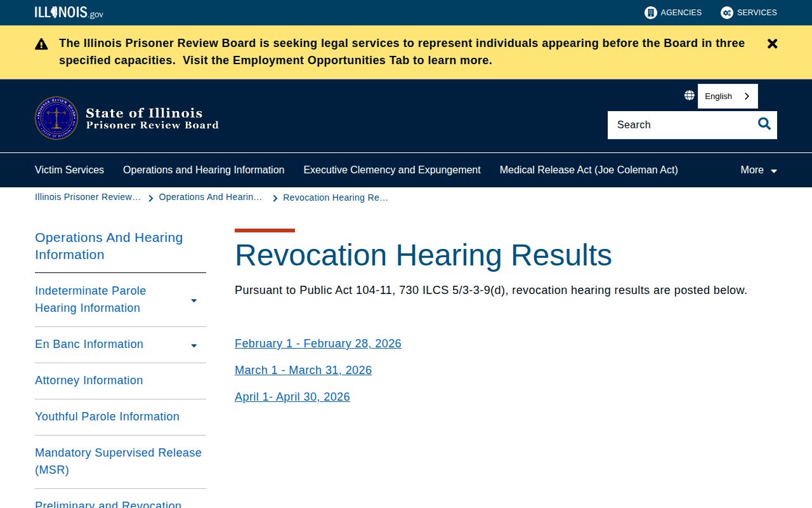Open Attorney Information sidebar link
812x508 pixels.
(89, 380)
